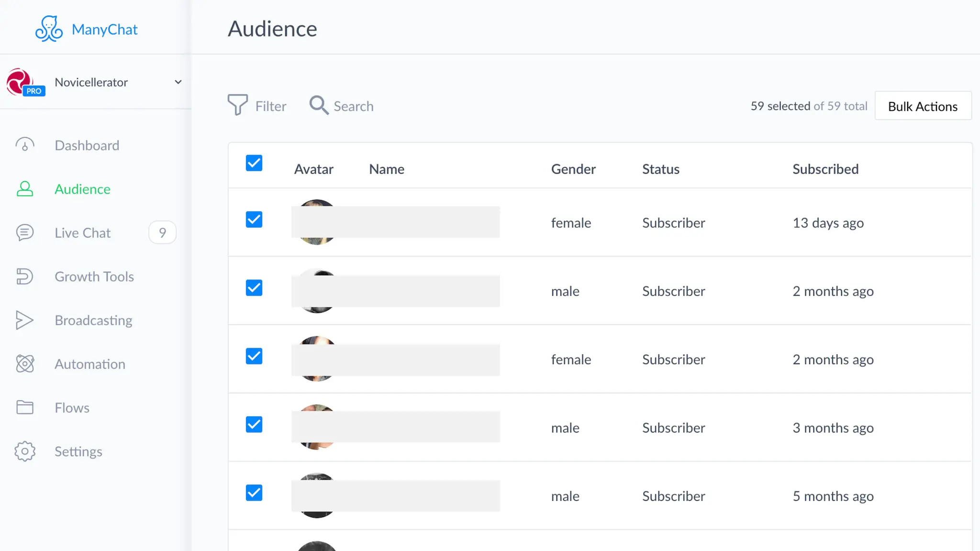
Task: Uncheck the 3 months ago subscriber checkbox
Action: [254, 425]
